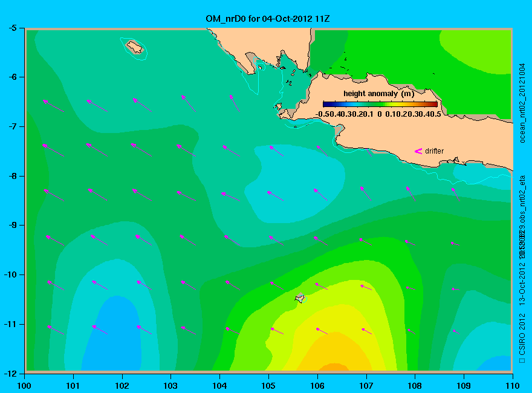Click the y-axis label "-10"

pos(10,274)
